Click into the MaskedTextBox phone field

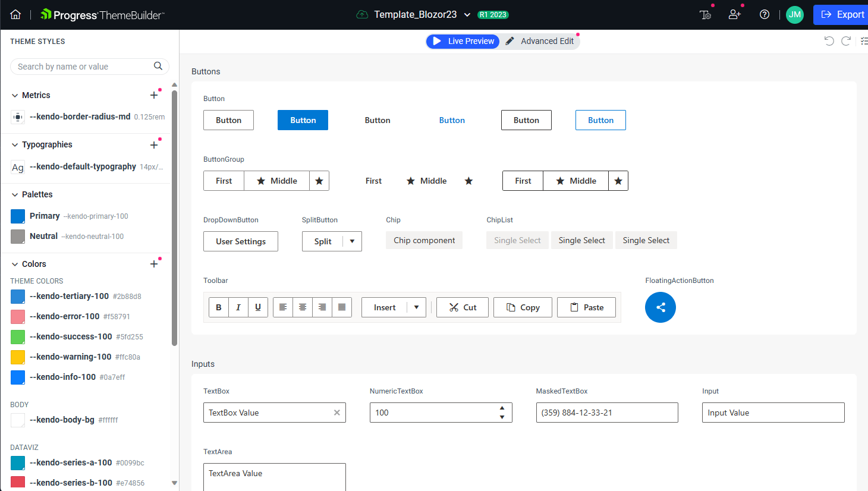coord(607,413)
